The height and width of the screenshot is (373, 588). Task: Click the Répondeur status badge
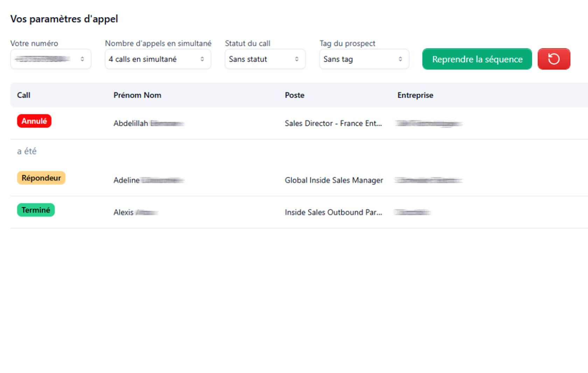(41, 178)
